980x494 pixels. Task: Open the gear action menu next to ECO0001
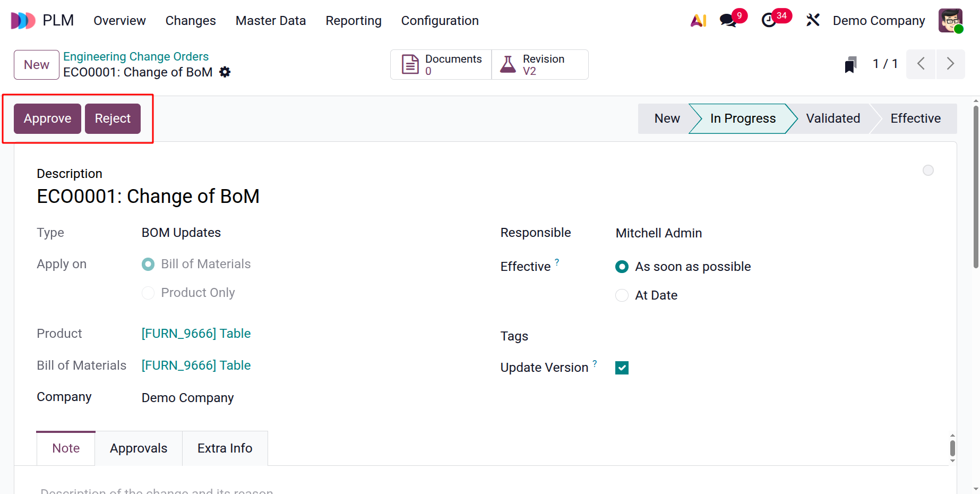pyautogui.click(x=225, y=72)
